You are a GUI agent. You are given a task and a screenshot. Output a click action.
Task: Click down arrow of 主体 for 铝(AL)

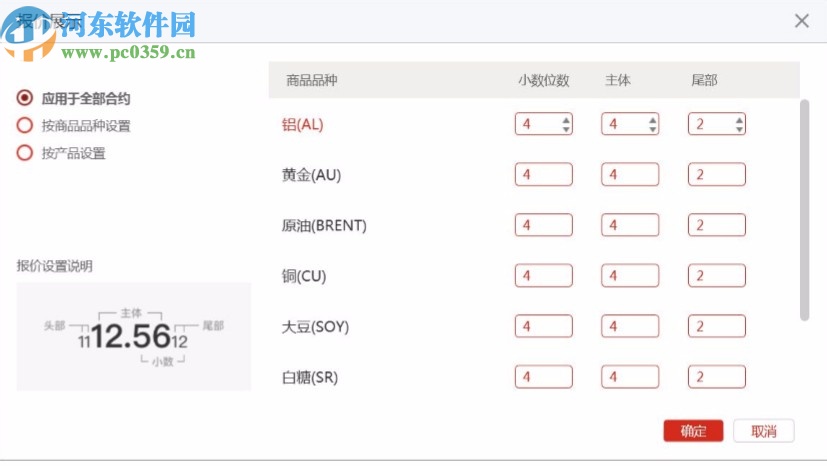click(653, 129)
